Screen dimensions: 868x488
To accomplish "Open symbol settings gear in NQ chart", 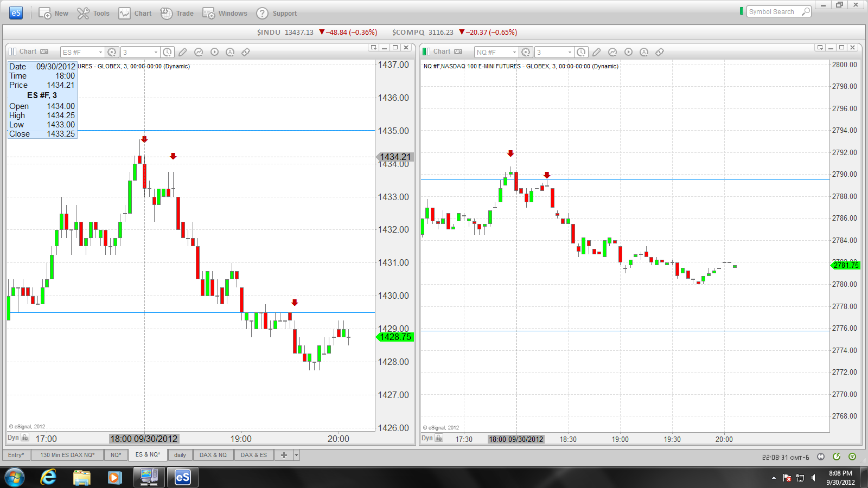I will coord(526,52).
